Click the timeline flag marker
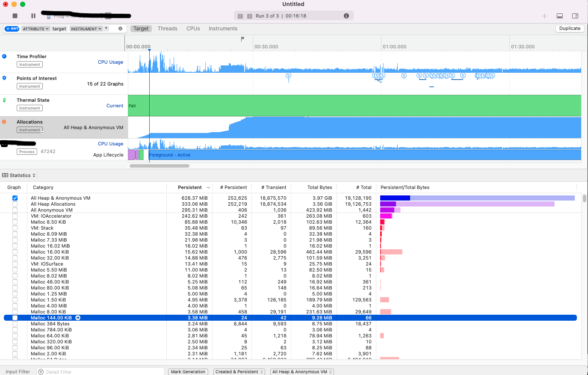588x375 pixels. coord(242,39)
